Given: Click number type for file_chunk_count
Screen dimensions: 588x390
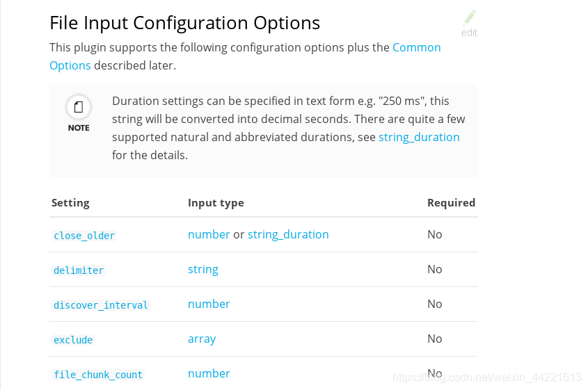Looking at the screenshot, I should [x=209, y=373].
